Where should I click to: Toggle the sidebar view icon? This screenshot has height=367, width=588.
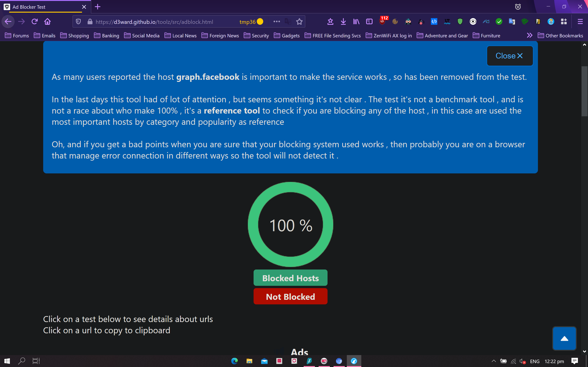[x=369, y=22]
